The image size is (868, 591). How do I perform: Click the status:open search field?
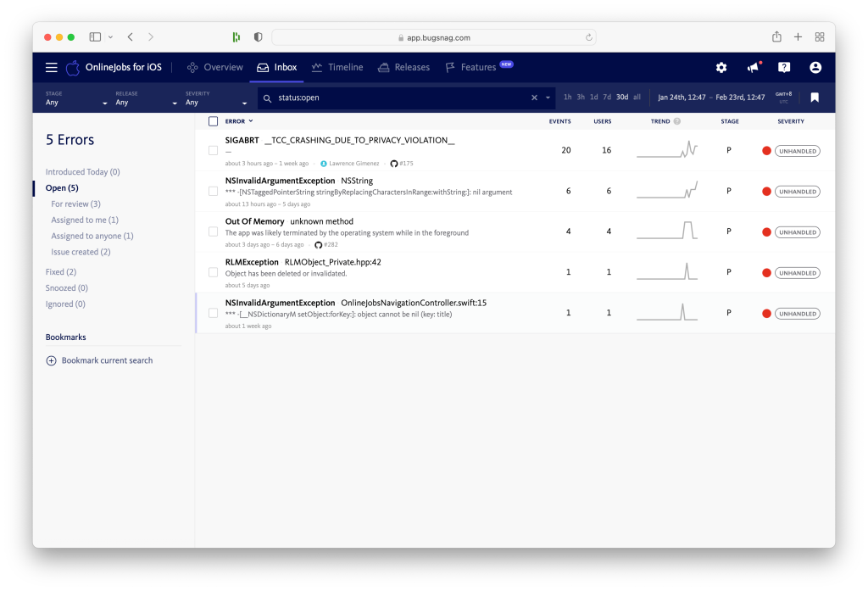pos(398,98)
